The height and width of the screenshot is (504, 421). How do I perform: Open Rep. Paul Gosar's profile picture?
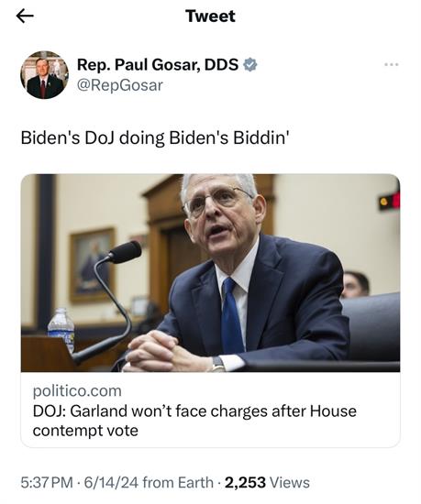[44, 74]
